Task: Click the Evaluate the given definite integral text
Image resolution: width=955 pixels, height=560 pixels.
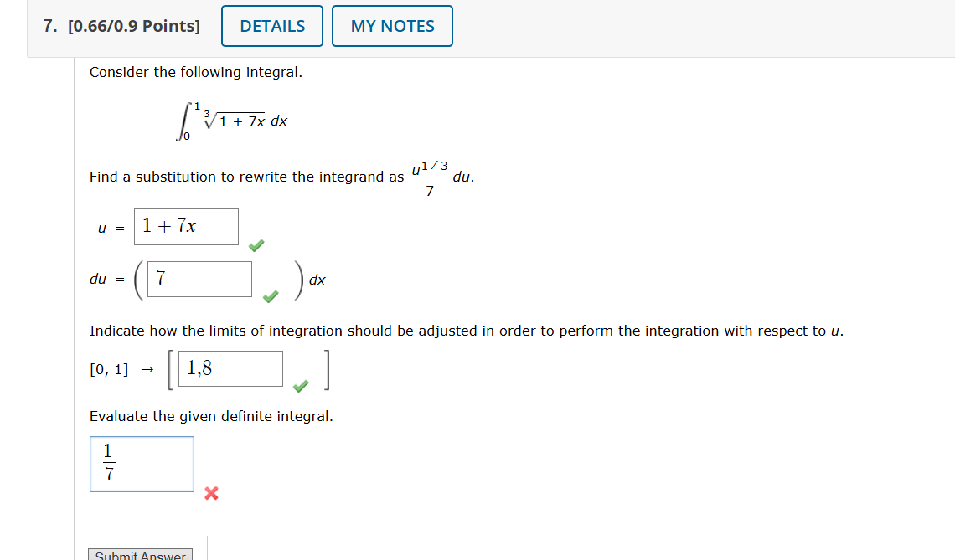Action: [211, 416]
